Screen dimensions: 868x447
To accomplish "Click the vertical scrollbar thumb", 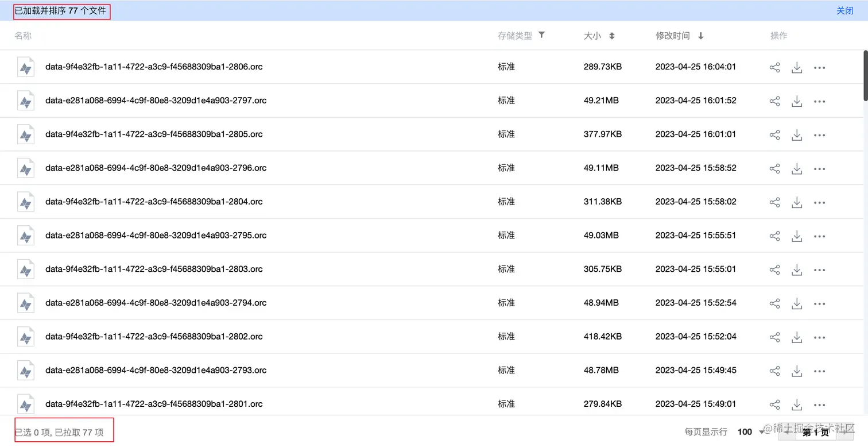I will (x=865, y=76).
